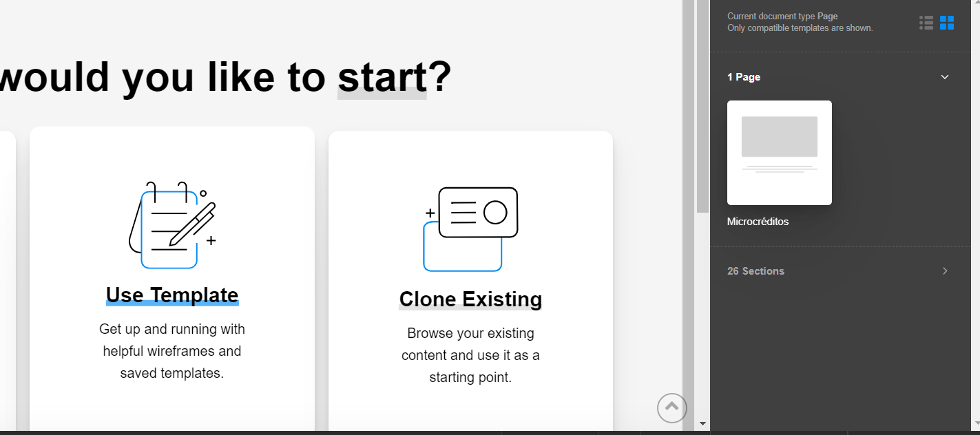Screen dimensions: 980x435
Task: Click the scrollbar down arrow
Action: click(702, 423)
